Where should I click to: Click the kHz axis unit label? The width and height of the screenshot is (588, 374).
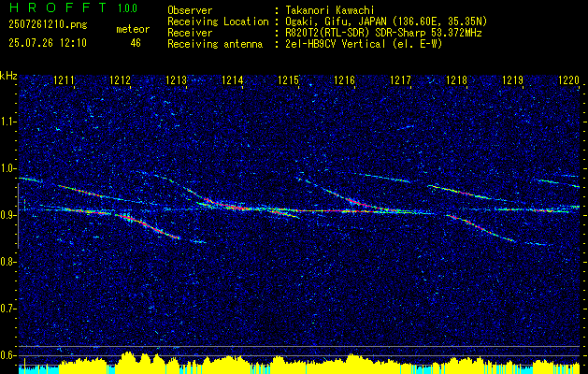(x=9, y=76)
